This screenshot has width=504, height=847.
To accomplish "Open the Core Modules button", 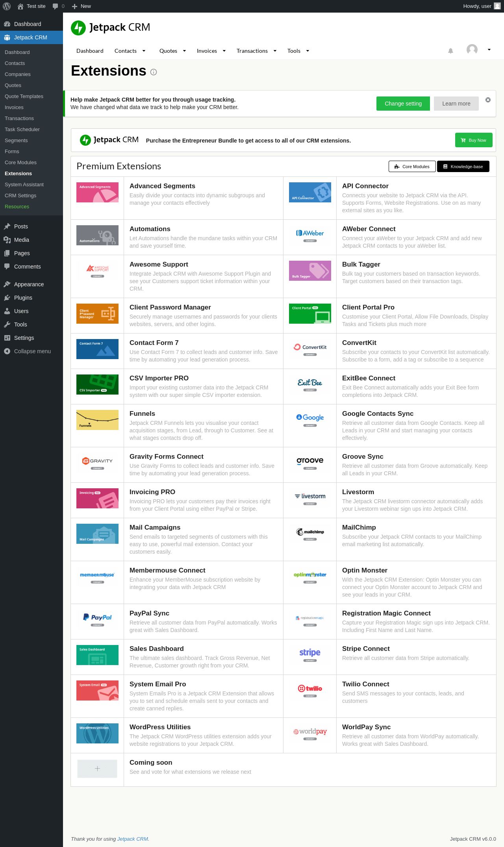I will [412, 167].
